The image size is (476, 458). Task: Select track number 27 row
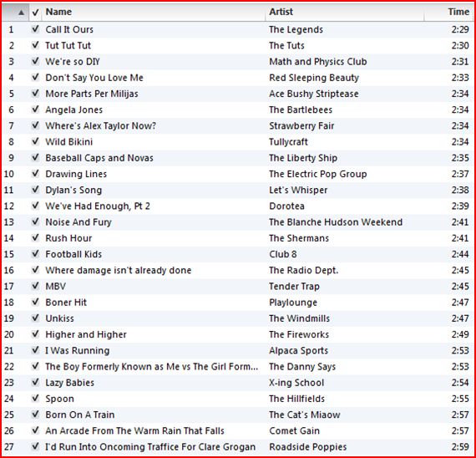point(238,446)
